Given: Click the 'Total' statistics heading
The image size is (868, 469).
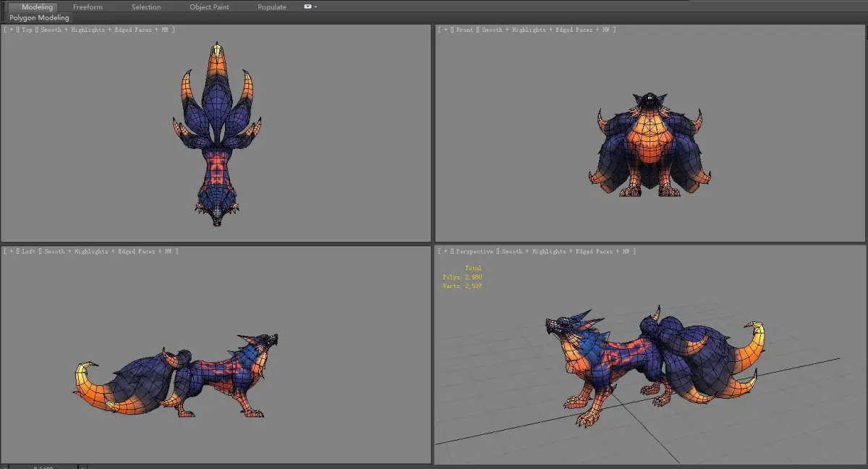Looking at the screenshot, I should point(473,268).
